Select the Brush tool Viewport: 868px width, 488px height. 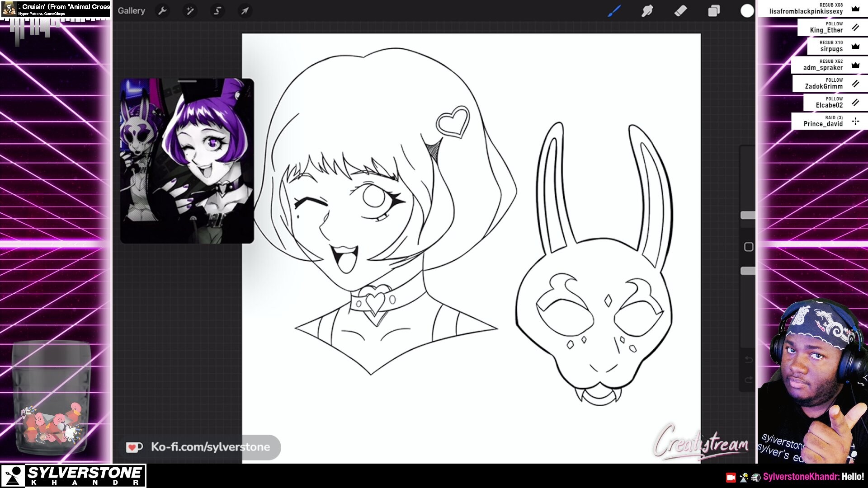614,11
